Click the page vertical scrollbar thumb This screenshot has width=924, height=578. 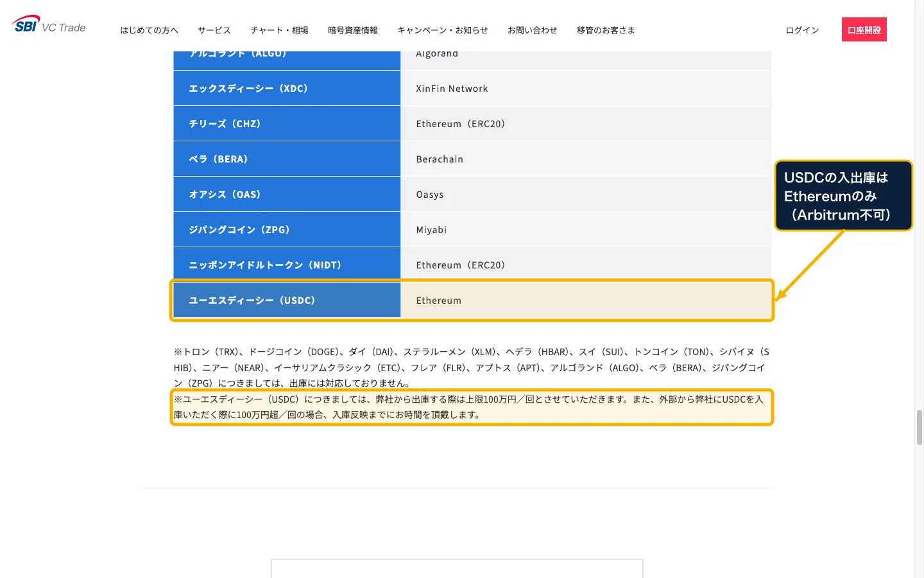click(x=920, y=427)
